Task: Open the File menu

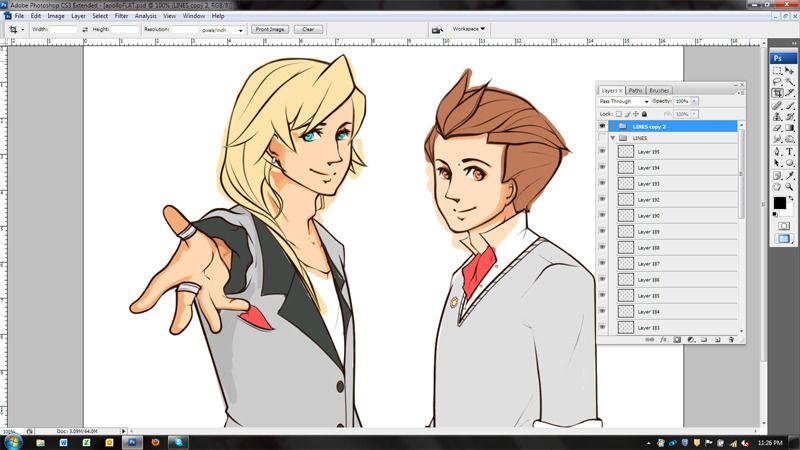Action: [19, 16]
